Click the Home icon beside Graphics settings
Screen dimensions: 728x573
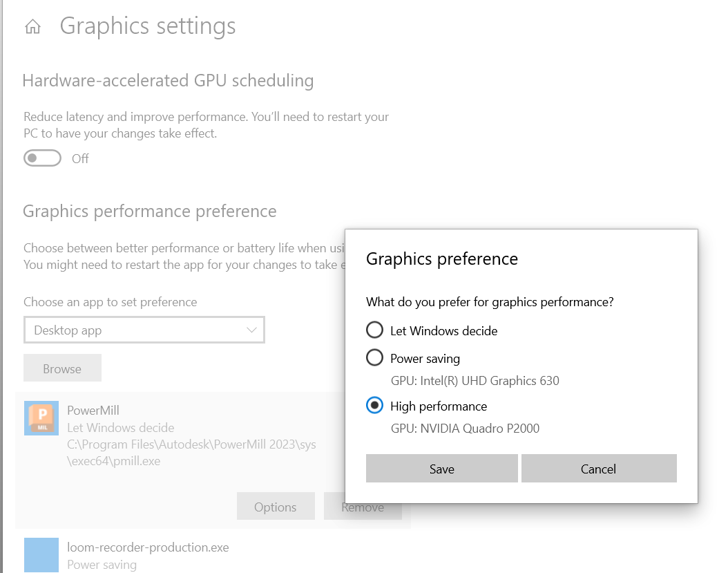(32, 27)
